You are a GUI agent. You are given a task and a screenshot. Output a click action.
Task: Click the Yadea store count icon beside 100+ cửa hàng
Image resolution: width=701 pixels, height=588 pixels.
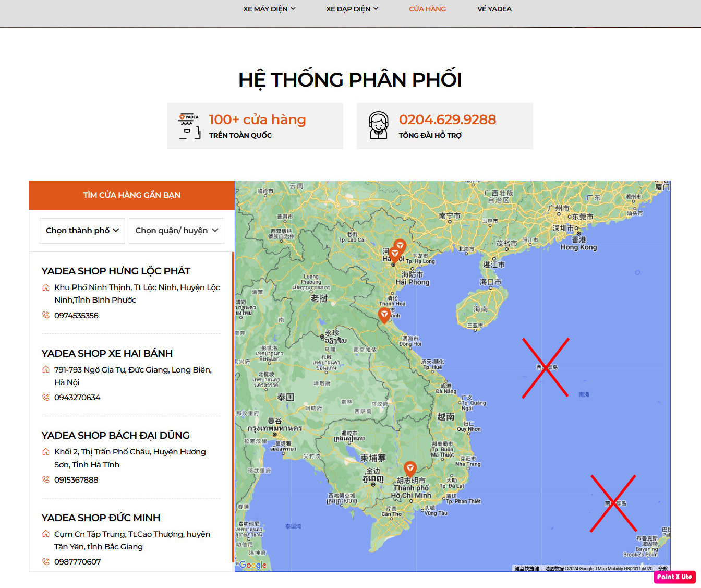click(x=189, y=125)
